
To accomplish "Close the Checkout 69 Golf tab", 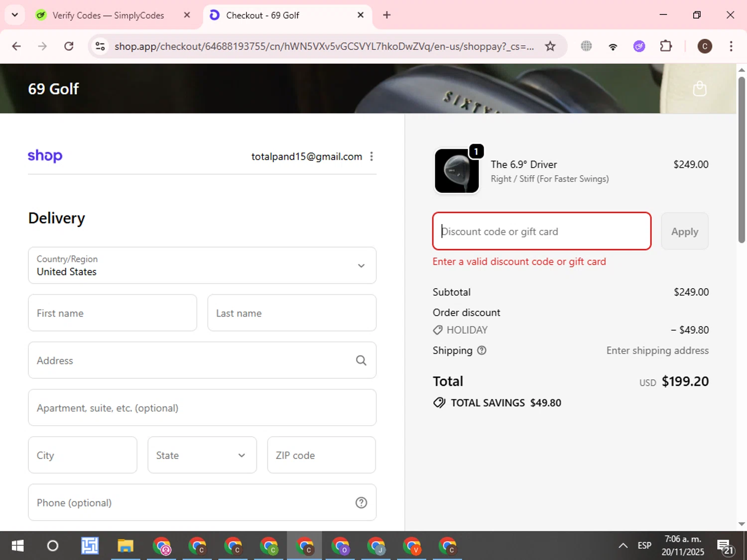I will click(361, 15).
